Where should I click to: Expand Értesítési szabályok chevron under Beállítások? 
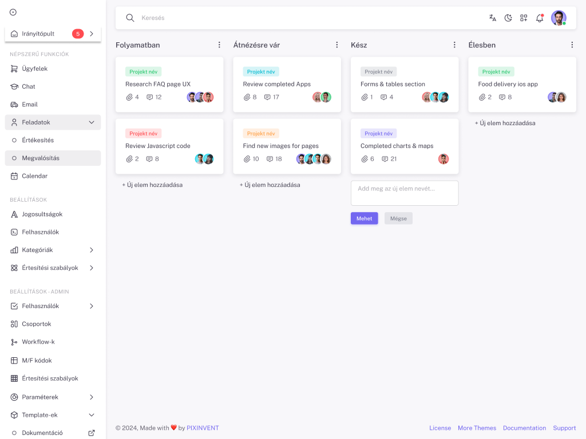coord(92,268)
